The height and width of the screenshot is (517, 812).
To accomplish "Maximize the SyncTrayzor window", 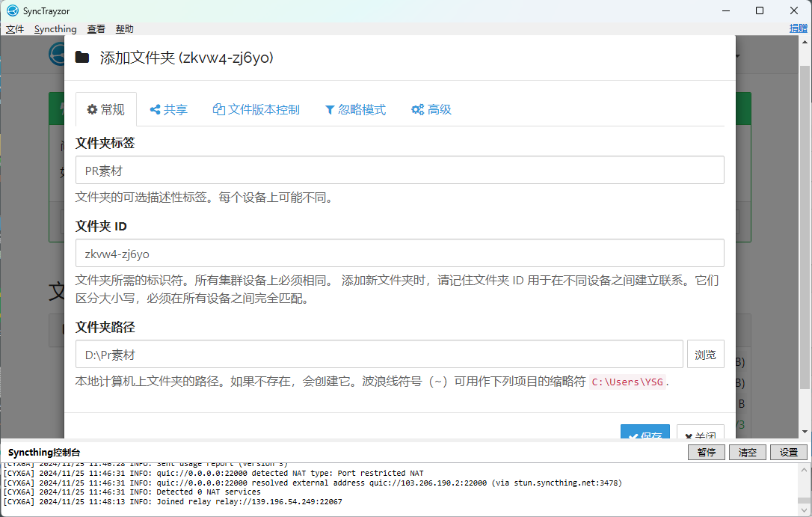I will click(x=760, y=11).
